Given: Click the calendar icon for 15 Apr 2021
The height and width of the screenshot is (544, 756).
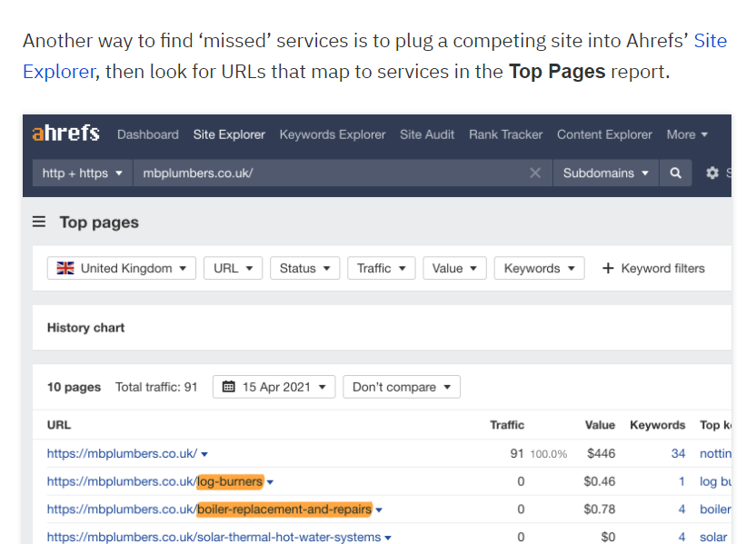Looking at the screenshot, I should pyautogui.click(x=229, y=387).
